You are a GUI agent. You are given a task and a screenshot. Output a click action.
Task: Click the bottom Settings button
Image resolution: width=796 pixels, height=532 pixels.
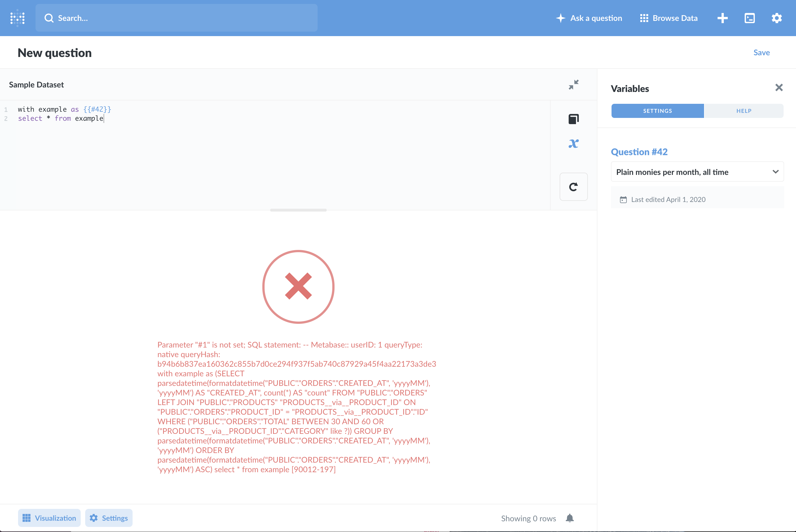(x=109, y=518)
